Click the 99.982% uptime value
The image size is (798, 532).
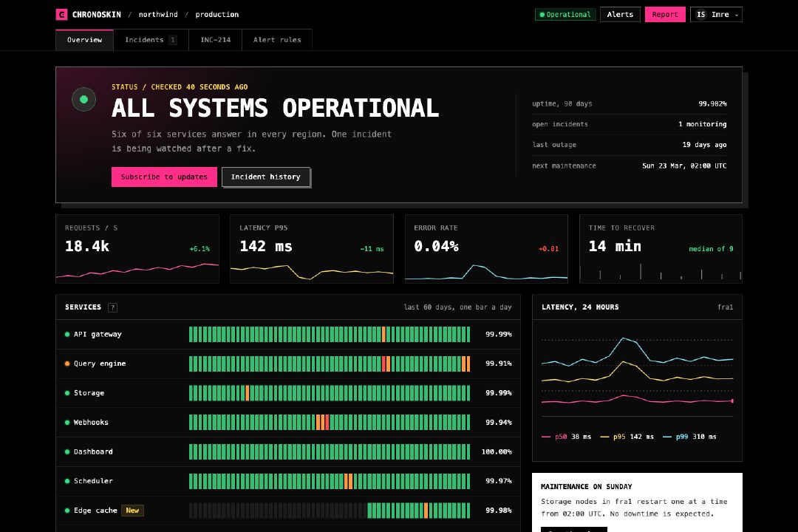pos(712,104)
